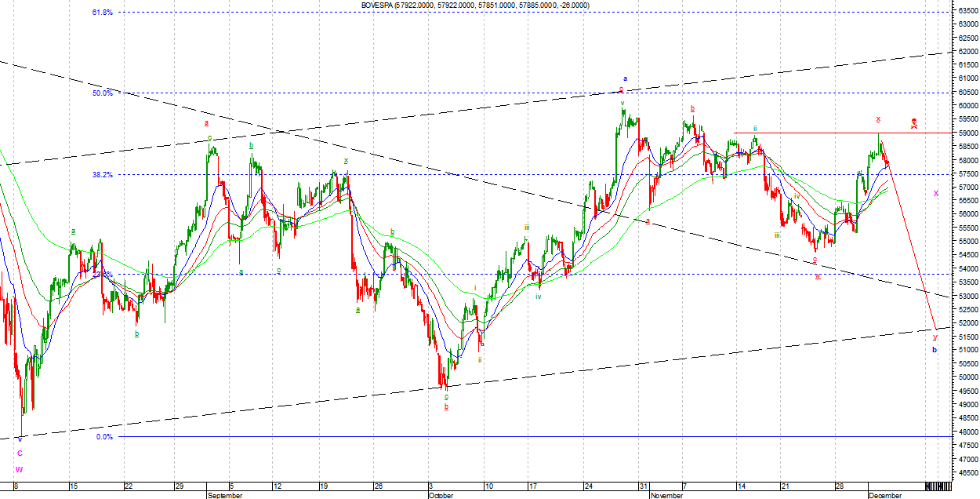
Task: Select the 38.2% Fibonacci level label
Action: click(x=102, y=175)
